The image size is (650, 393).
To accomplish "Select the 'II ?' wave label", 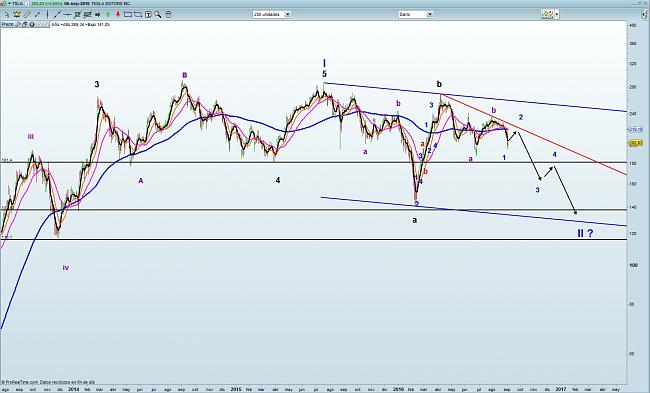I will point(585,233).
